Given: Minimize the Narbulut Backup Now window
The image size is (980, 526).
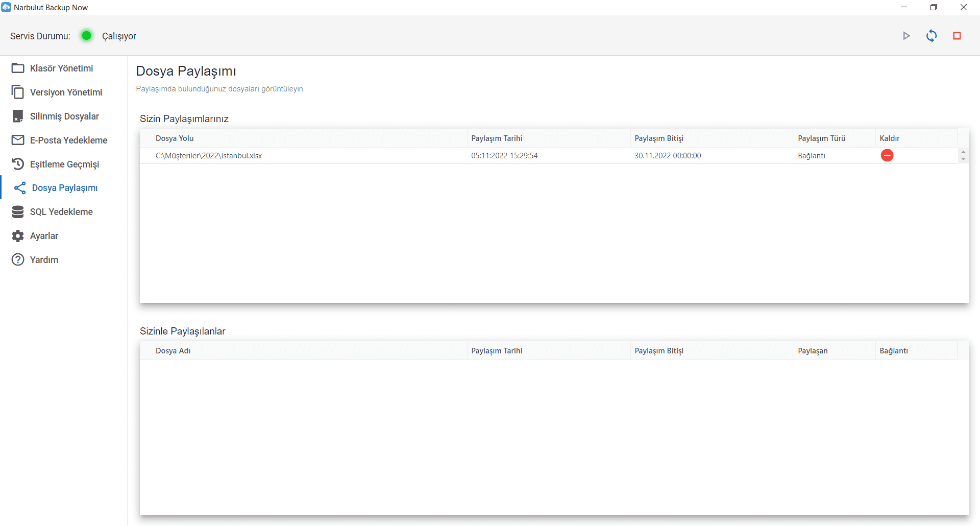Looking at the screenshot, I should tap(904, 7).
